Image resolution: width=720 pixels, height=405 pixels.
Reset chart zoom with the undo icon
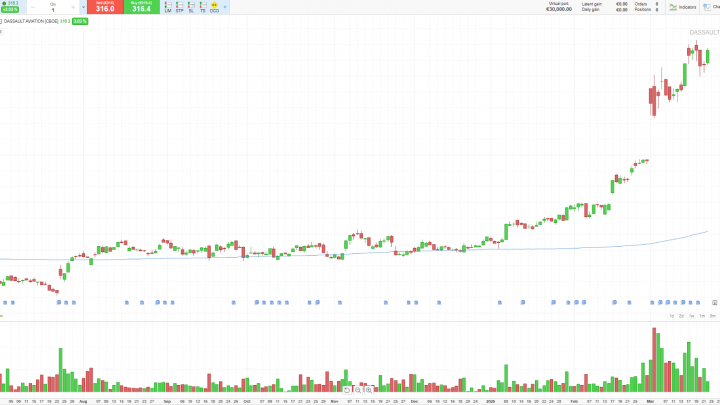coord(347,390)
